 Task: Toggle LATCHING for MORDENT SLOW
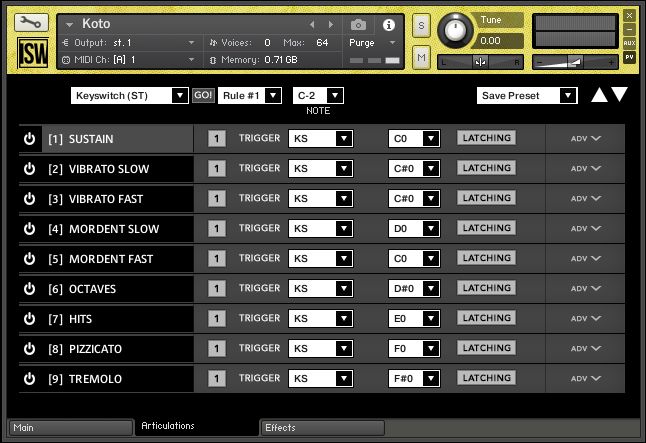[x=486, y=228]
